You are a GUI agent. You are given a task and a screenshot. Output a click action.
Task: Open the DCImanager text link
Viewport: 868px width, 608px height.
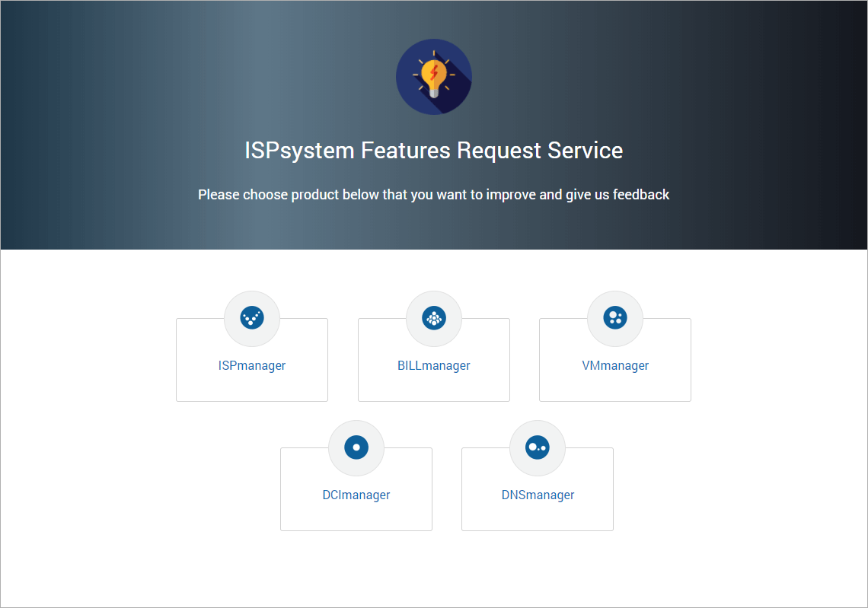coord(356,495)
